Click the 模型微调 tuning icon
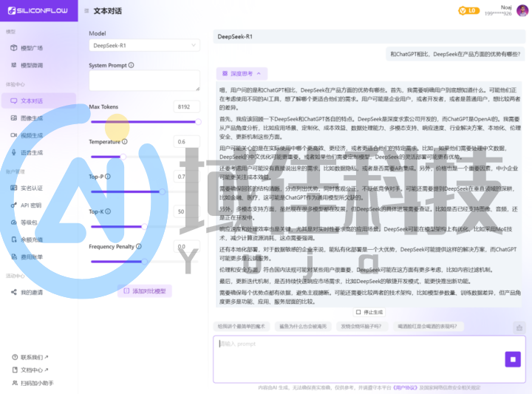Image resolution: width=532 pixels, height=394 pixels. (x=13, y=65)
